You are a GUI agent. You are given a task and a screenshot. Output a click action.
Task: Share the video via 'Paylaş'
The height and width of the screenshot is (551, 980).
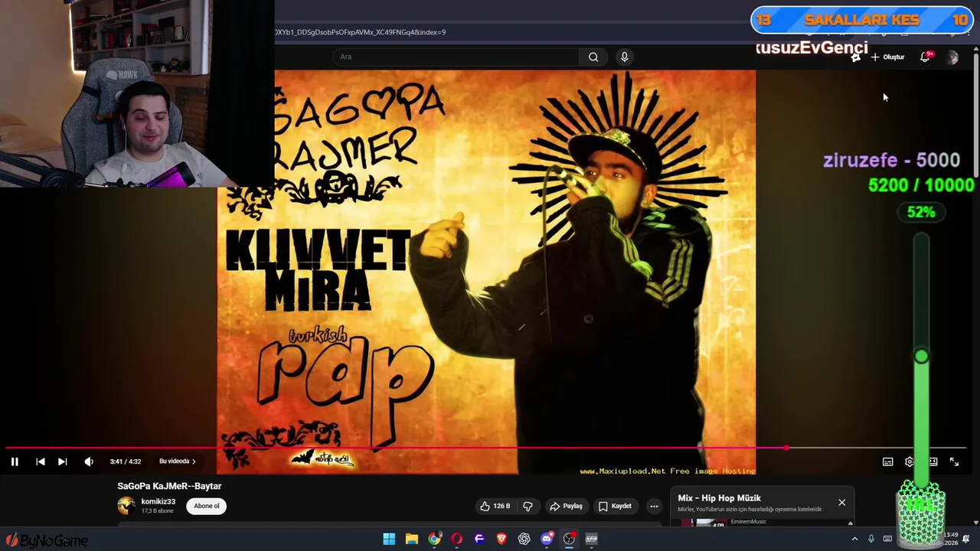click(x=567, y=506)
